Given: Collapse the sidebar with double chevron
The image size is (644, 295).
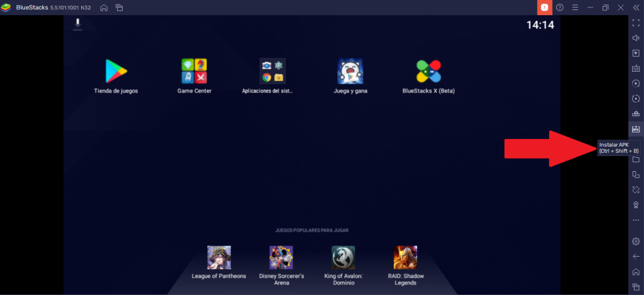Looking at the screenshot, I should (x=636, y=8).
